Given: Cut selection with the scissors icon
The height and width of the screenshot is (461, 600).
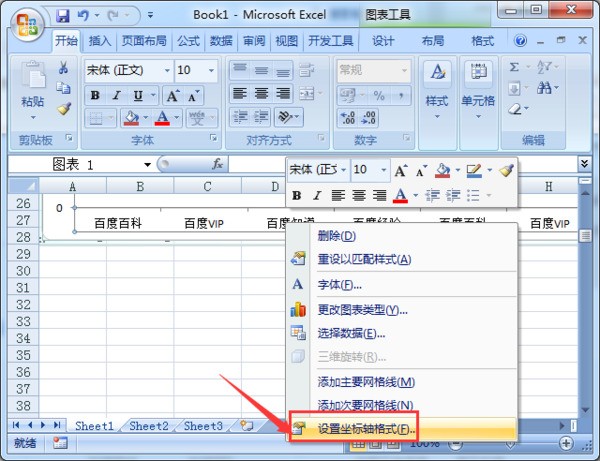Looking at the screenshot, I should pyautogui.click(x=64, y=68).
